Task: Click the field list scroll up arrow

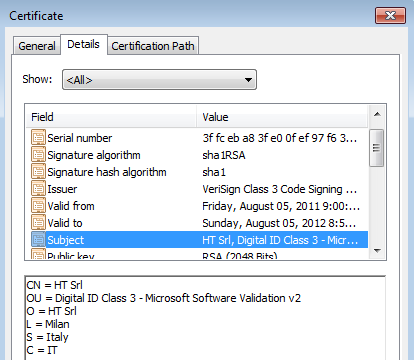Action: (377, 114)
